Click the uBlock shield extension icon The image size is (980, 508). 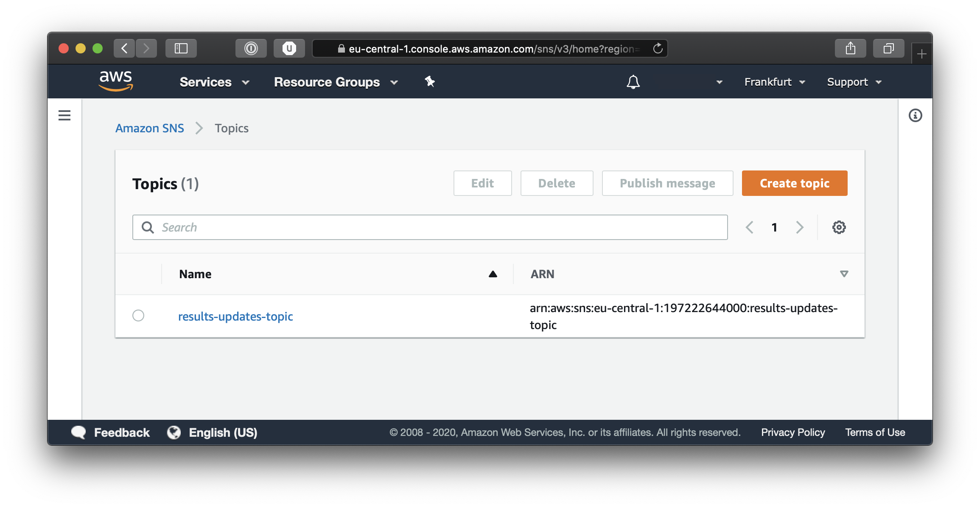[x=289, y=48]
